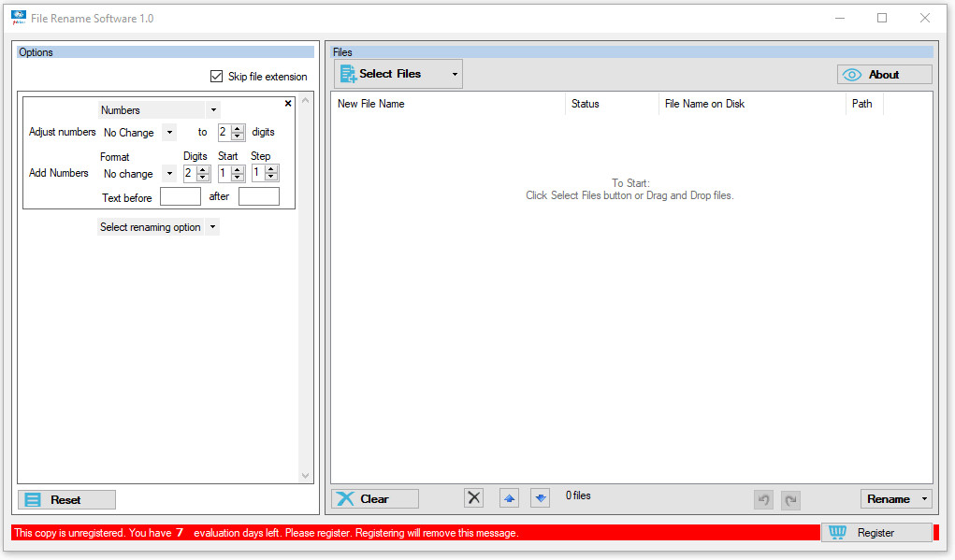955x560 pixels.
Task: Open the Add Numbers Format dropdown
Action: [x=169, y=174]
